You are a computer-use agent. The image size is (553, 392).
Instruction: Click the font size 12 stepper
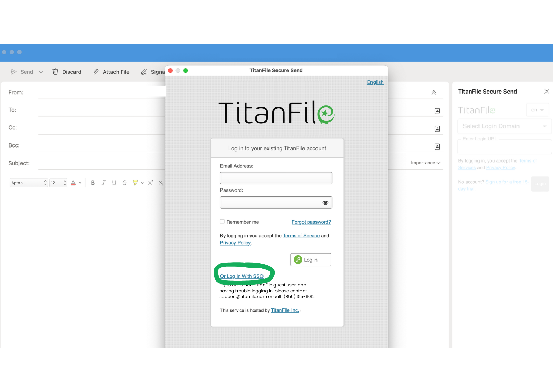pyautogui.click(x=58, y=183)
